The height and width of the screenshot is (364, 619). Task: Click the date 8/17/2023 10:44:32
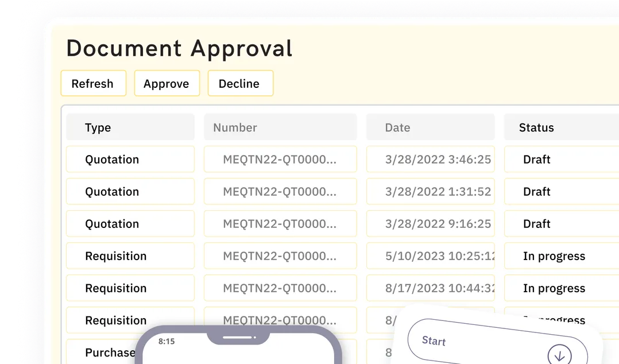click(430, 288)
